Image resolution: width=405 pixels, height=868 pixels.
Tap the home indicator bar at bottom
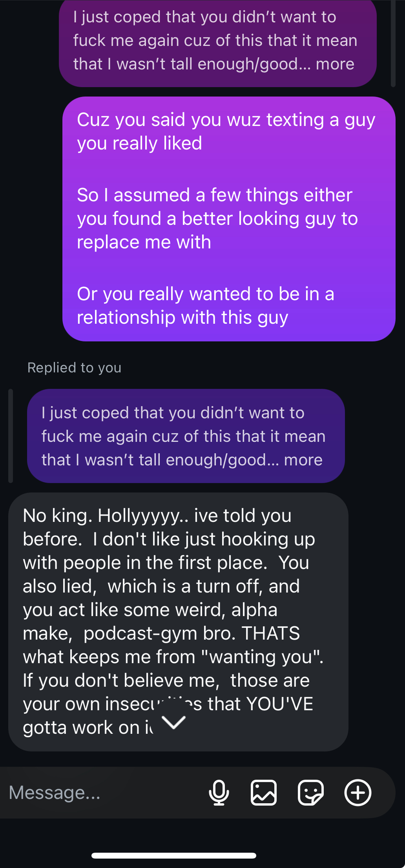(x=174, y=855)
